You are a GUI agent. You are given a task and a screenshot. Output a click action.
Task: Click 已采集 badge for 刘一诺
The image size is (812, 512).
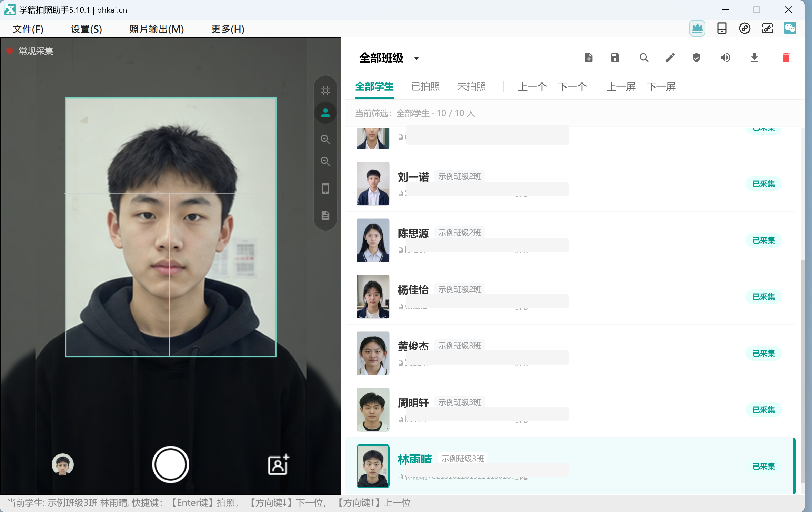coord(763,184)
